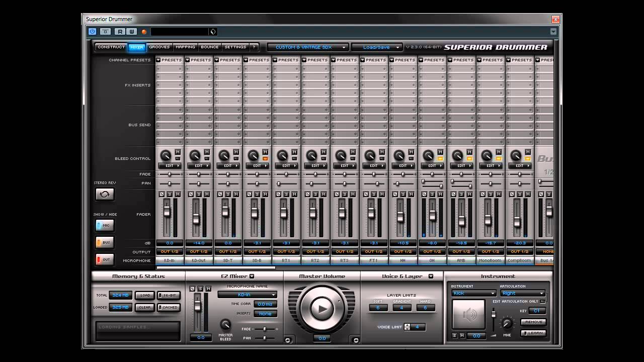Click the HH bleed EDIT button
This screenshot has width=644, height=362.
tap(403, 166)
